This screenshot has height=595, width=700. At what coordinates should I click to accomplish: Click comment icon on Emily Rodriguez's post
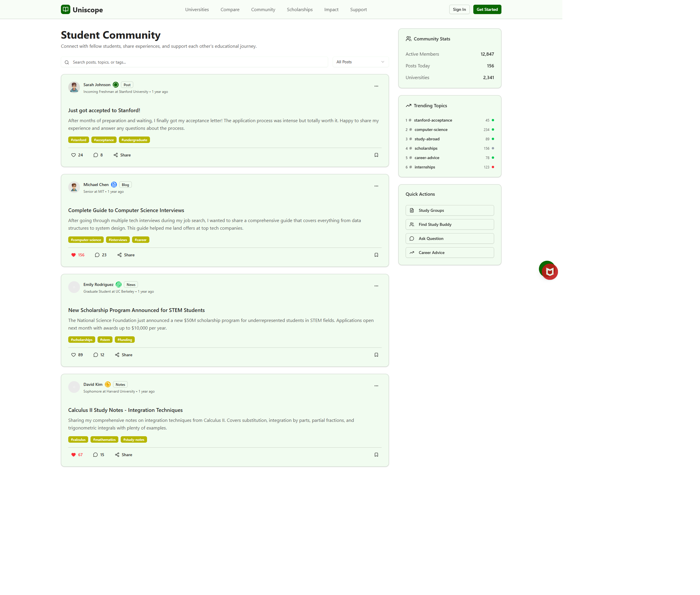click(96, 355)
